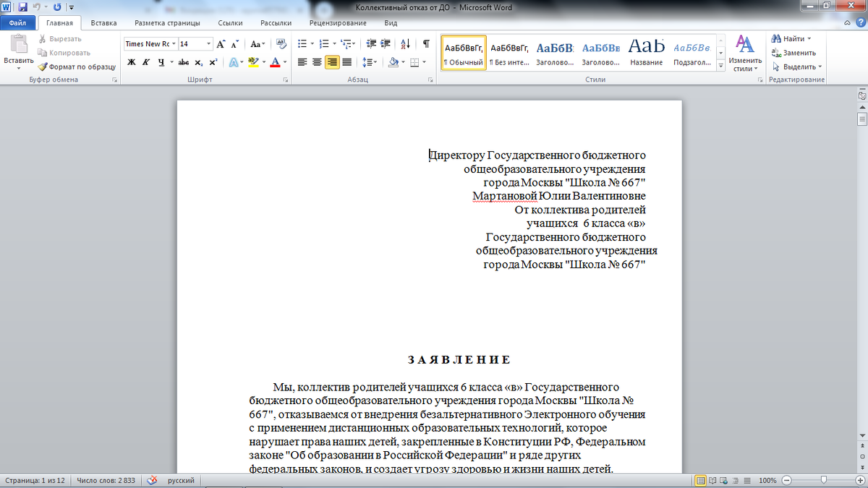Toggle paragraph marks ¶ display
Viewport: 868px width, 488px height.
(x=426, y=43)
